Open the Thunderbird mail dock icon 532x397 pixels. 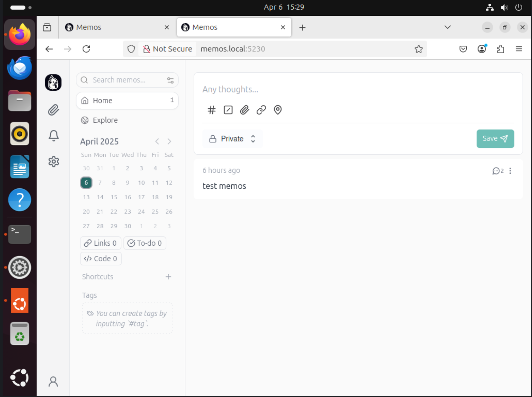(20, 68)
